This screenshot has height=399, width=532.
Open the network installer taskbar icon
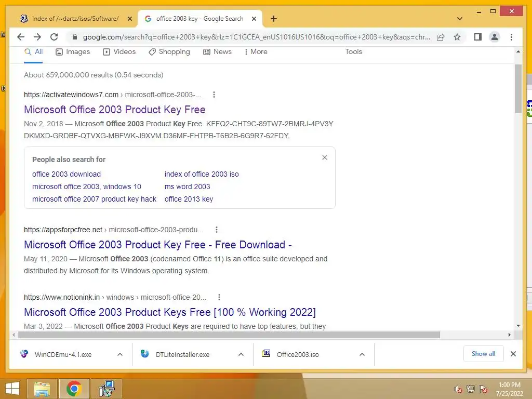(107, 389)
